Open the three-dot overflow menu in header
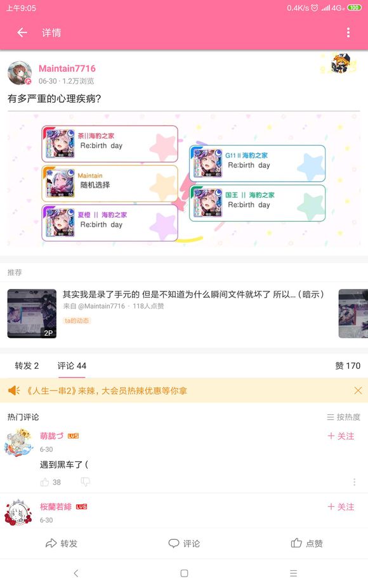This screenshot has width=368, height=588. click(348, 32)
